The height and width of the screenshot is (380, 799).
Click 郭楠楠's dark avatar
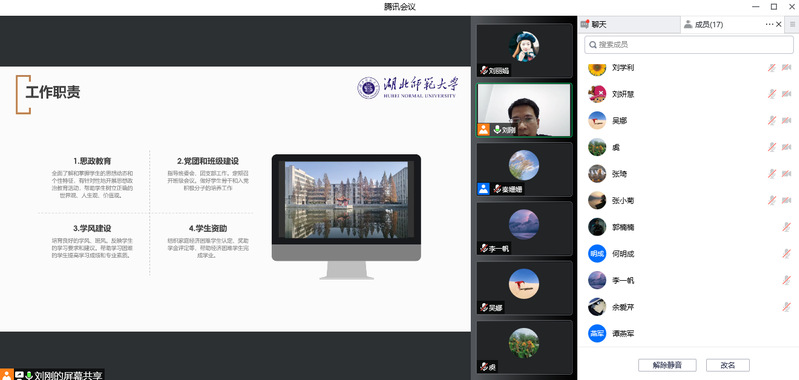597,227
